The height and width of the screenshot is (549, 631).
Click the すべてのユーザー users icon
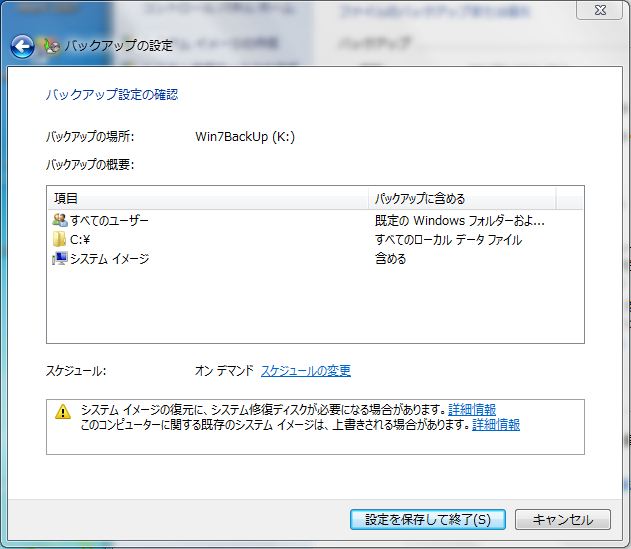pyautogui.click(x=60, y=220)
